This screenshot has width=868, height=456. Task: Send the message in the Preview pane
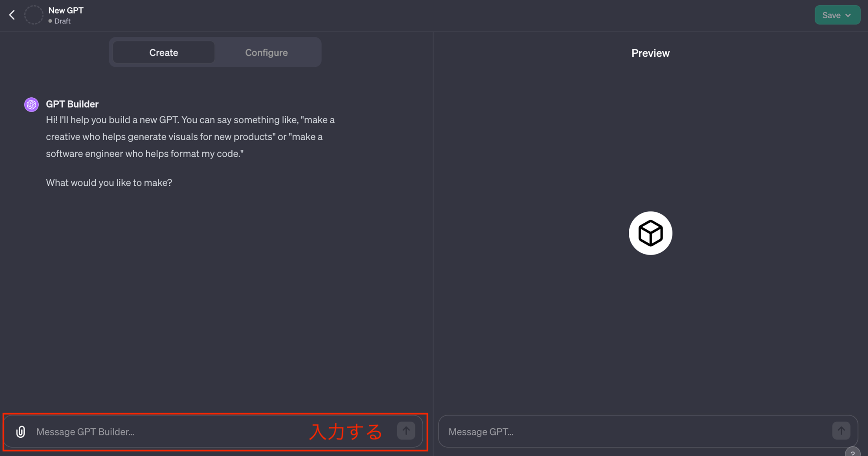pyautogui.click(x=841, y=431)
